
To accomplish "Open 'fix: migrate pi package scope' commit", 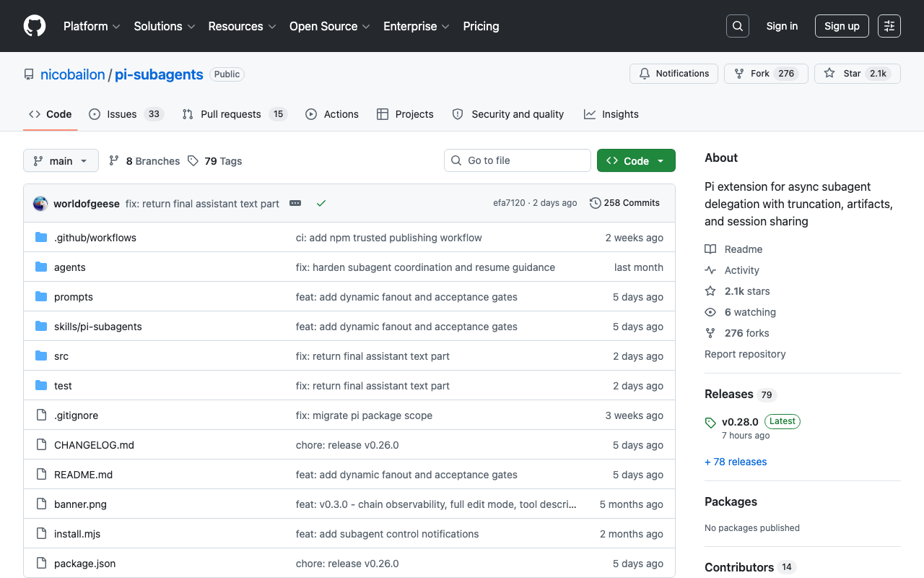I will 365,415.
